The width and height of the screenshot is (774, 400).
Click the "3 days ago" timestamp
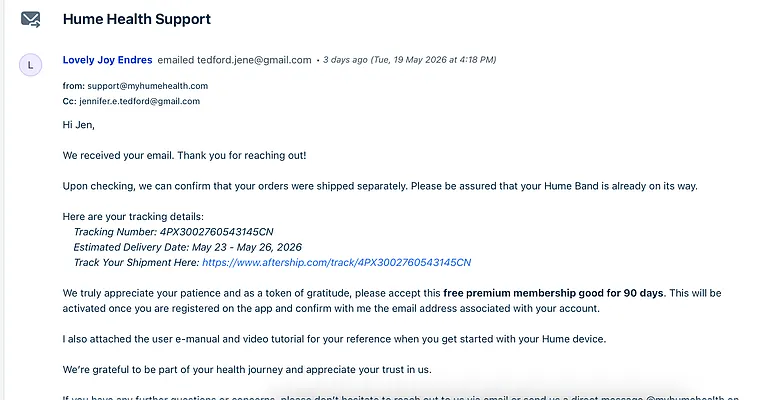345,60
